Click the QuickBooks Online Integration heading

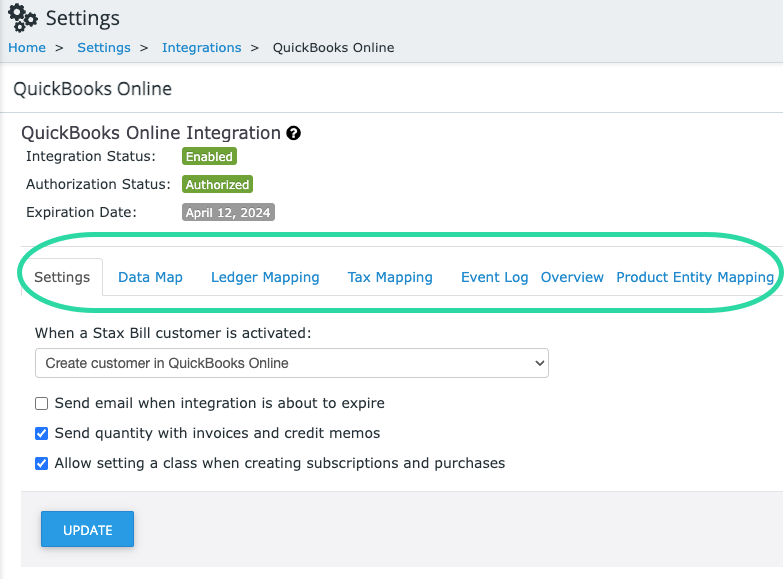(x=150, y=133)
